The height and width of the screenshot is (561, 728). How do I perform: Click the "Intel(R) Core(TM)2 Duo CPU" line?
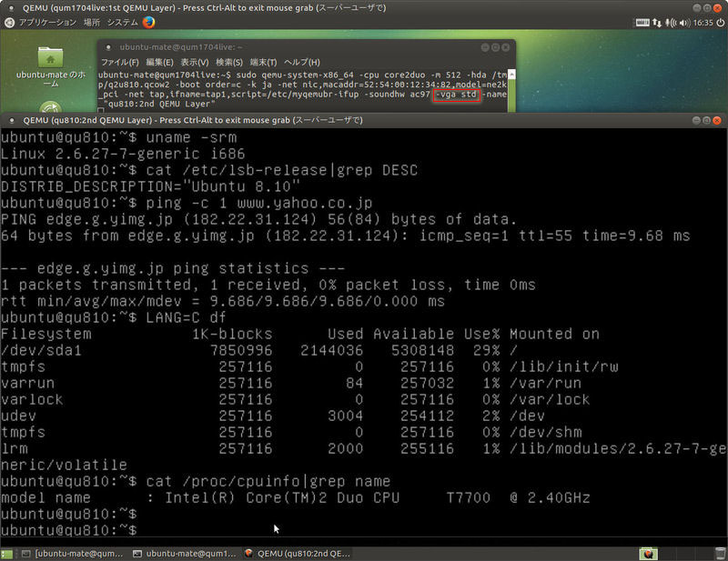295,498
